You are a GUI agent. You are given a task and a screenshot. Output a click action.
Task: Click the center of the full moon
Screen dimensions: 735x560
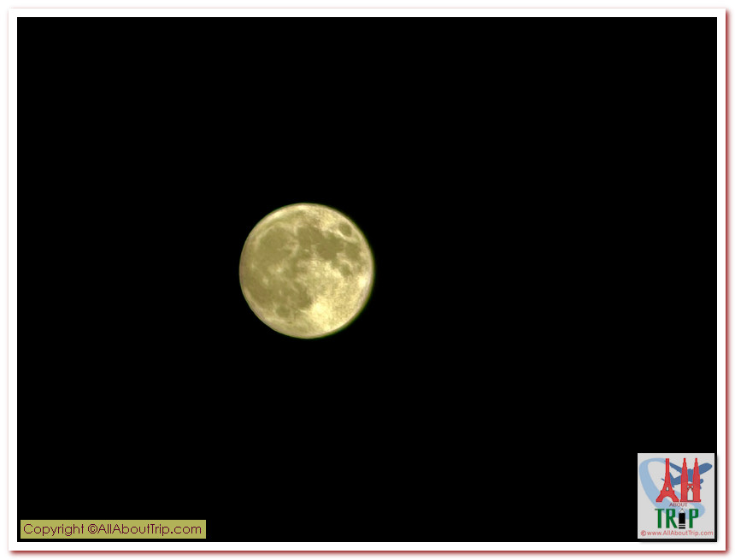click(x=306, y=270)
